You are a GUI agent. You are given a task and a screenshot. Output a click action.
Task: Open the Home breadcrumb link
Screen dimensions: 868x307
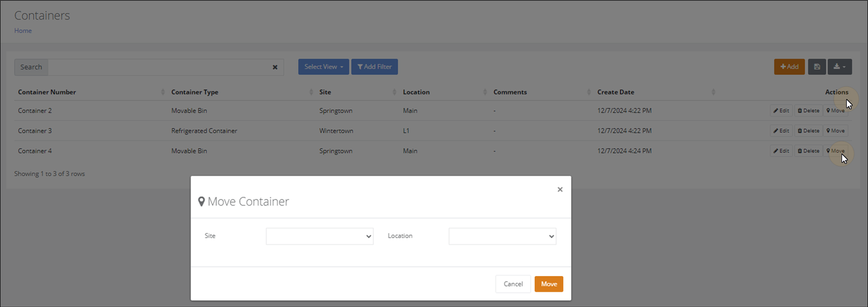(23, 30)
